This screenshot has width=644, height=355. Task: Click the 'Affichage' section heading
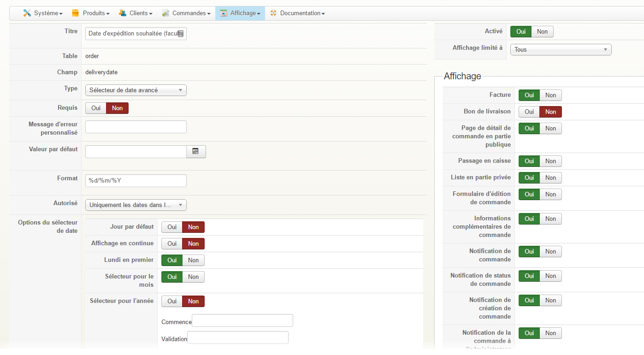point(462,76)
